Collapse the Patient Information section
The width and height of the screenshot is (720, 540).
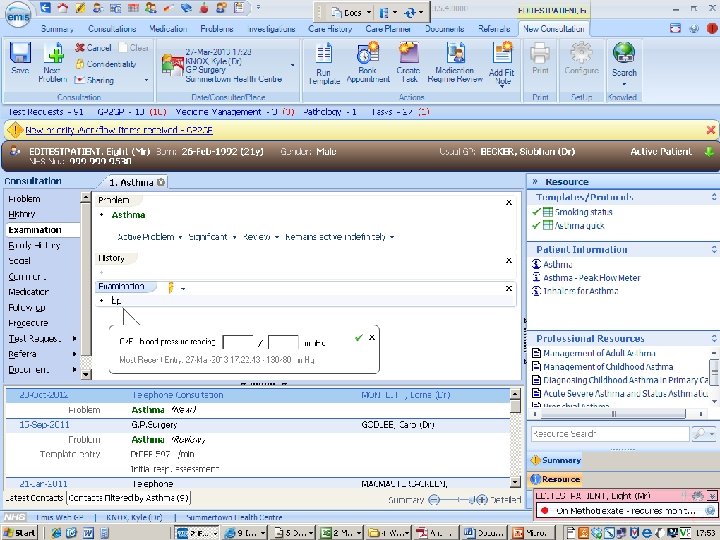click(714, 249)
